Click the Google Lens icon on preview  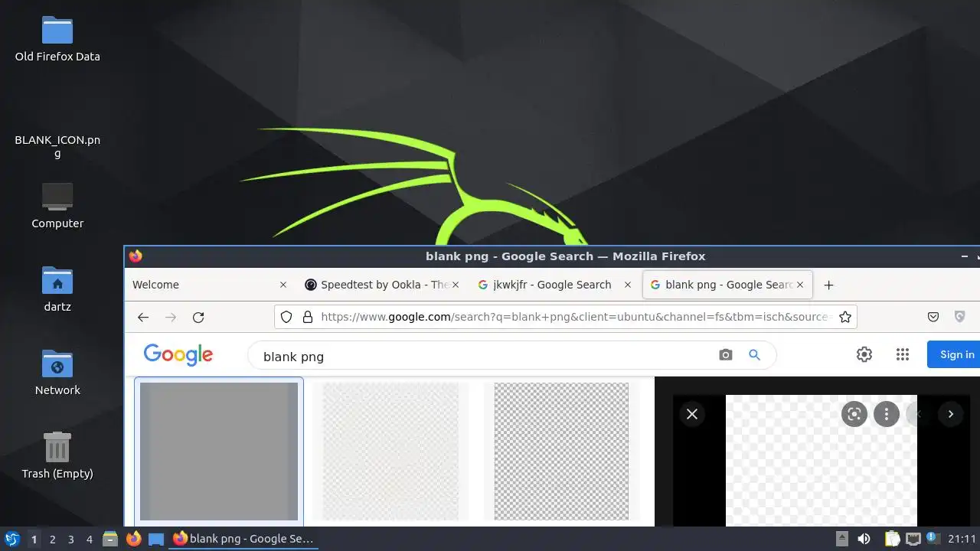pos(854,414)
